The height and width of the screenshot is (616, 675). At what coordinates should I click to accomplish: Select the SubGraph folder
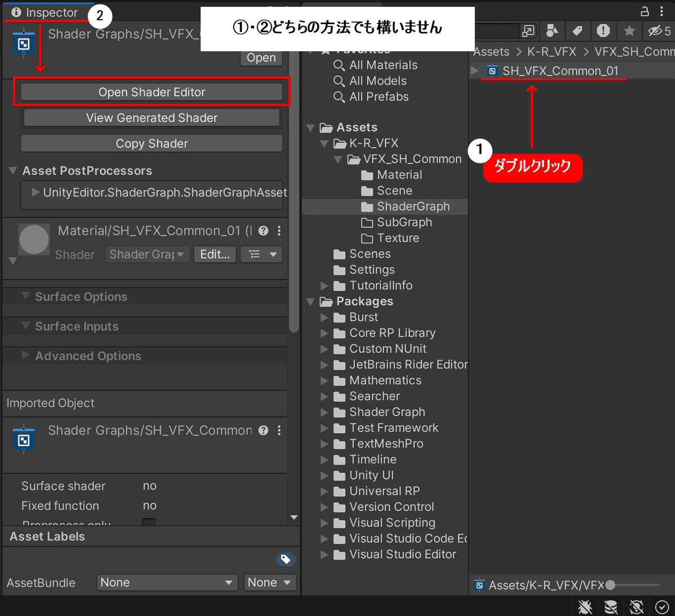pyautogui.click(x=404, y=222)
